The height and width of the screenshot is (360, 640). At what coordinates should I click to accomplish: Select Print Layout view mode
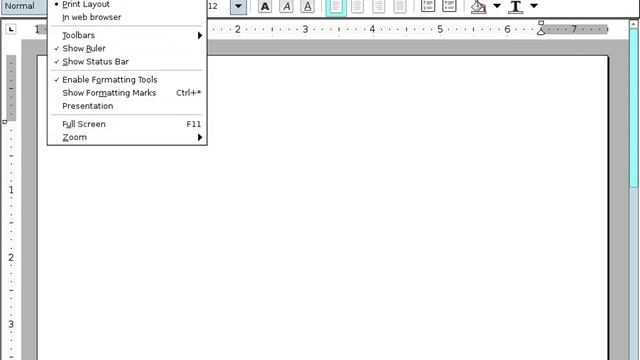pos(127,4)
